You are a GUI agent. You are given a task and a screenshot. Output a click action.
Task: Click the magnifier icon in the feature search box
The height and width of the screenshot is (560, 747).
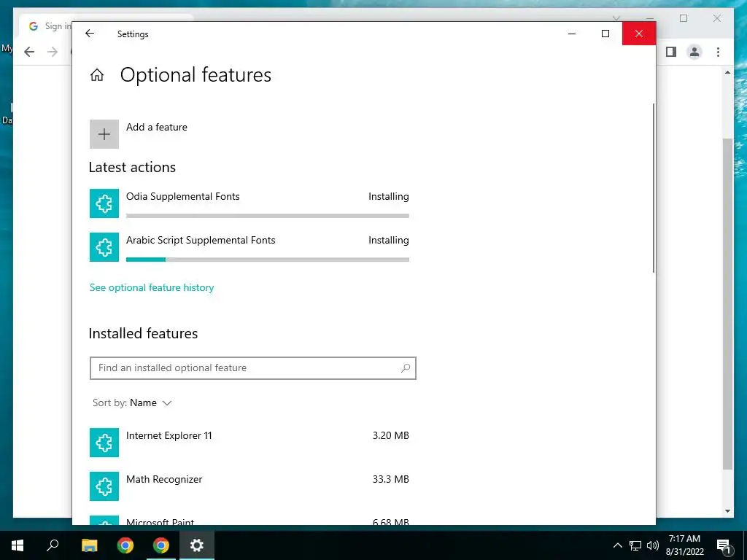coord(406,368)
